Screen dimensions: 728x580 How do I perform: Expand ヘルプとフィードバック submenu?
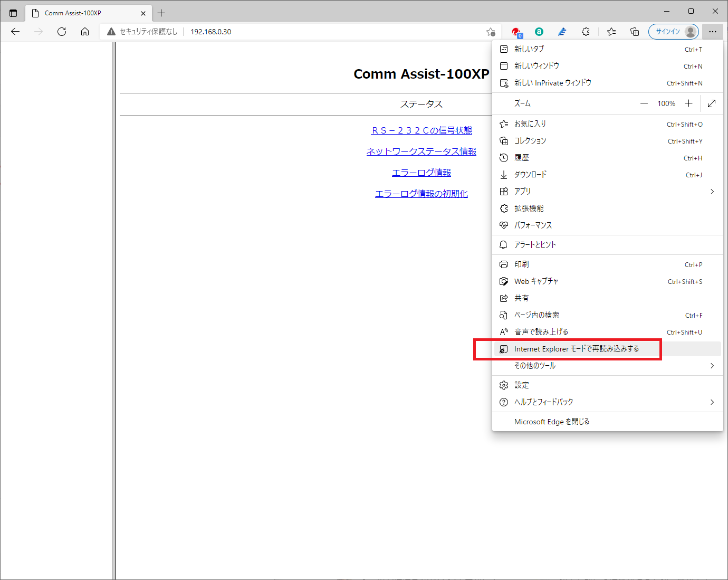(607, 402)
